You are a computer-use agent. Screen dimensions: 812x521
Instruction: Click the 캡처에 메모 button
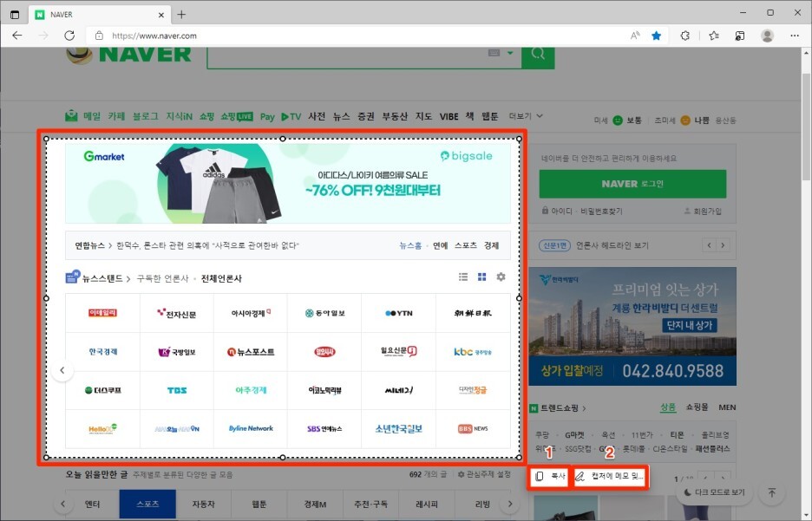coord(610,476)
